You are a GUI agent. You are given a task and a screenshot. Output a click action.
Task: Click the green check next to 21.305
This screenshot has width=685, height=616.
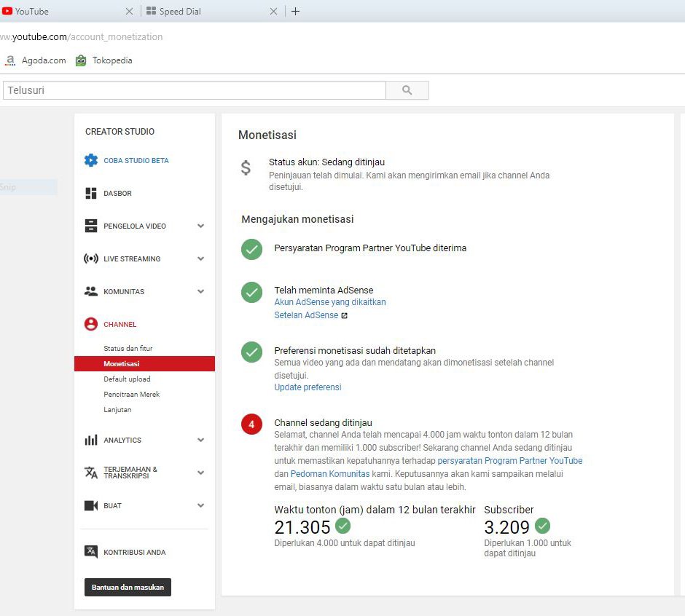(x=343, y=526)
